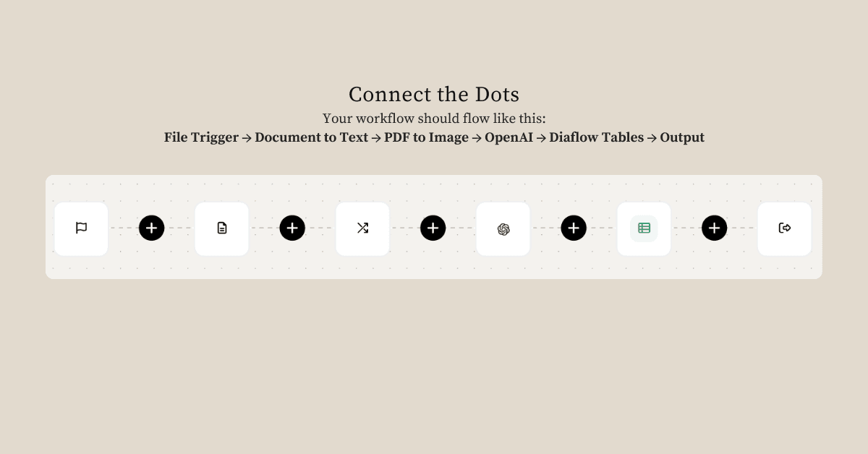
Task: Open the OpenAI logo node
Action: coord(503,228)
